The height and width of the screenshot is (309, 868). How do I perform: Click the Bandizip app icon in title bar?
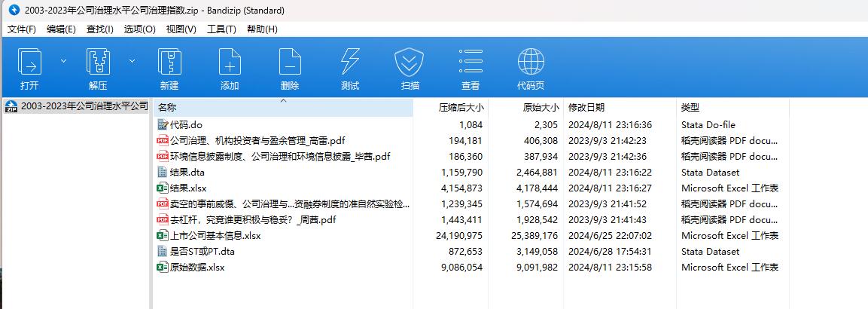click(x=14, y=10)
